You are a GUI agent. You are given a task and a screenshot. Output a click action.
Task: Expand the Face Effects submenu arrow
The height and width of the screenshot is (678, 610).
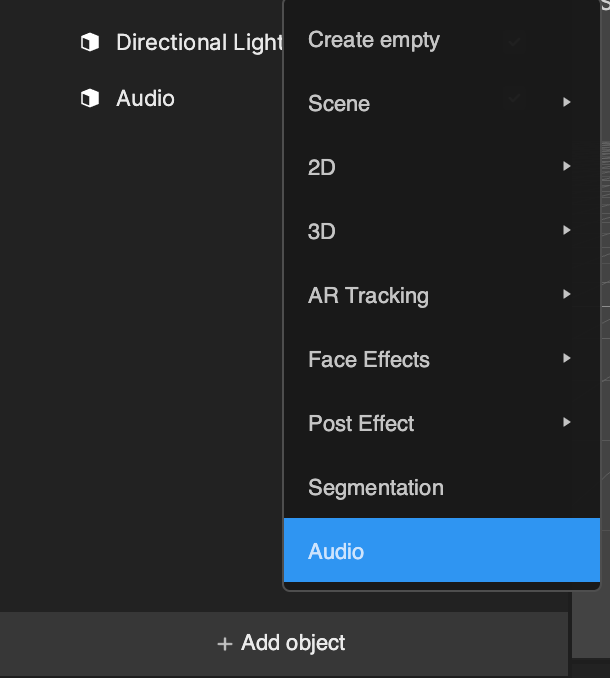pyautogui.click(x=567, y=358)
